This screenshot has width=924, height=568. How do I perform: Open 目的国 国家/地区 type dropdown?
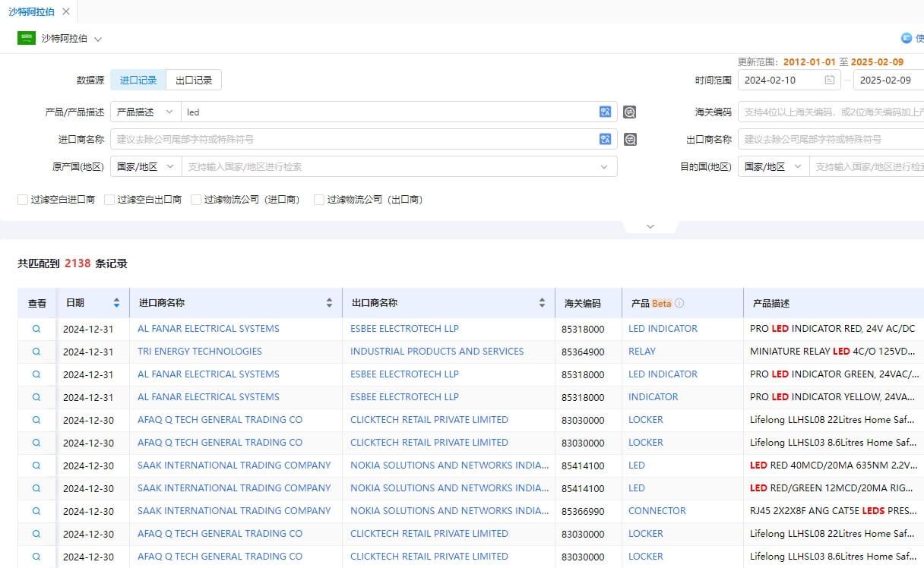[774, 166]
